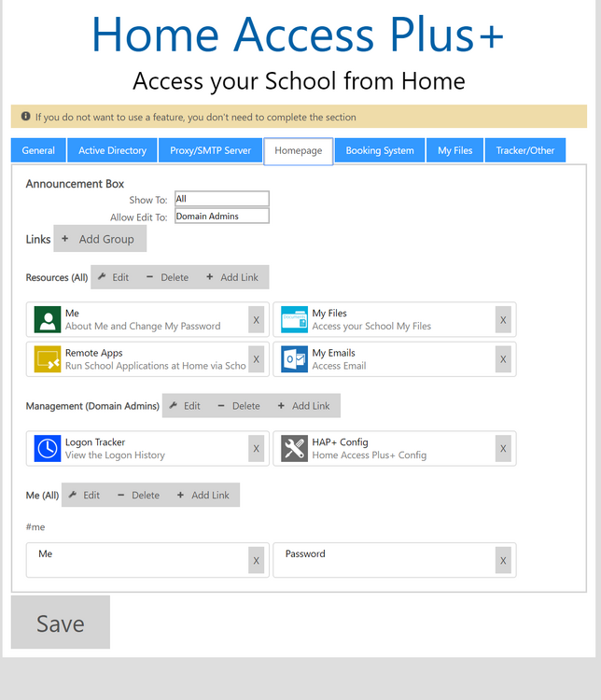Screen dimensions: 601x700
Task: Remove the Logon Tracker link with X
Action: (x=257, y=448)
